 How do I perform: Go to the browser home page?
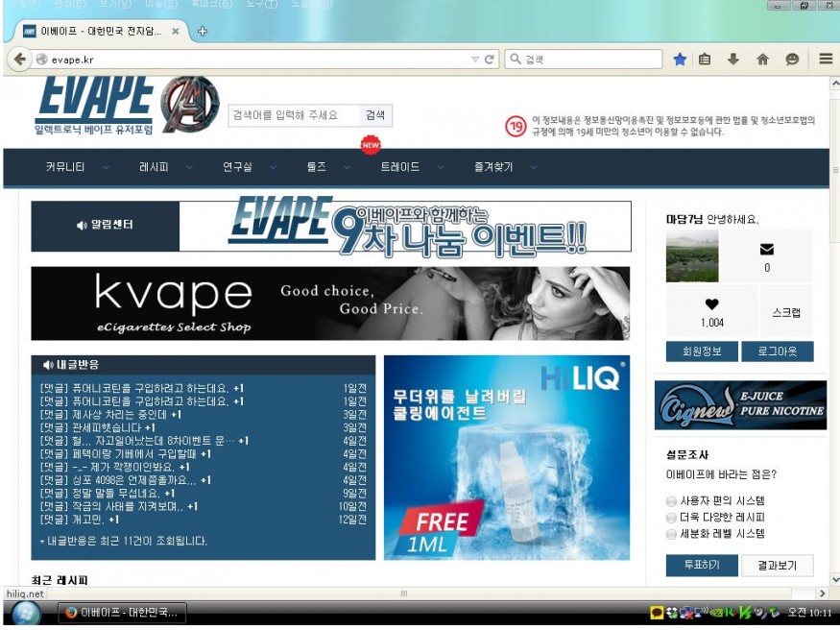[x=763, y=59]
